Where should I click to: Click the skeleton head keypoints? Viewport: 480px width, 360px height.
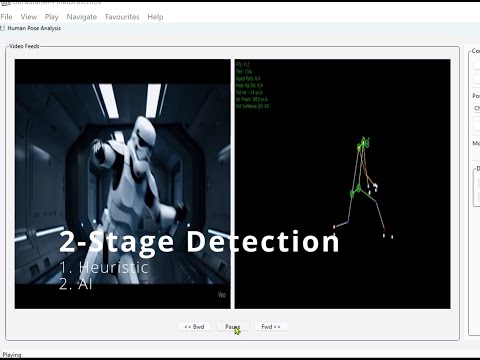[x=363, y=143]
